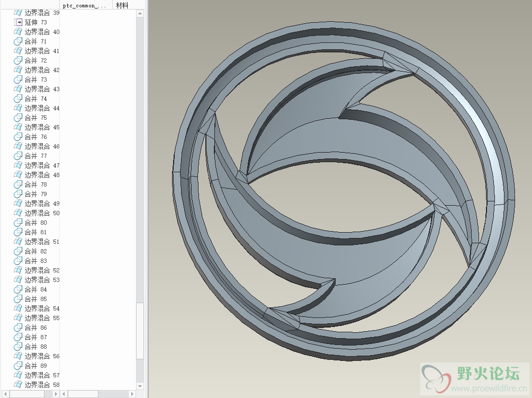The width and height of the screenshot is (532, 398).
Task: Click the model tree vertical scrollbar up arrow
Action: tap(140, 13)
